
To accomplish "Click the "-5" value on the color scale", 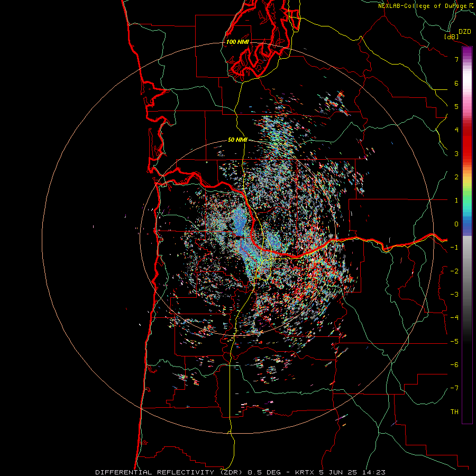I will click(x=454, y=342).
